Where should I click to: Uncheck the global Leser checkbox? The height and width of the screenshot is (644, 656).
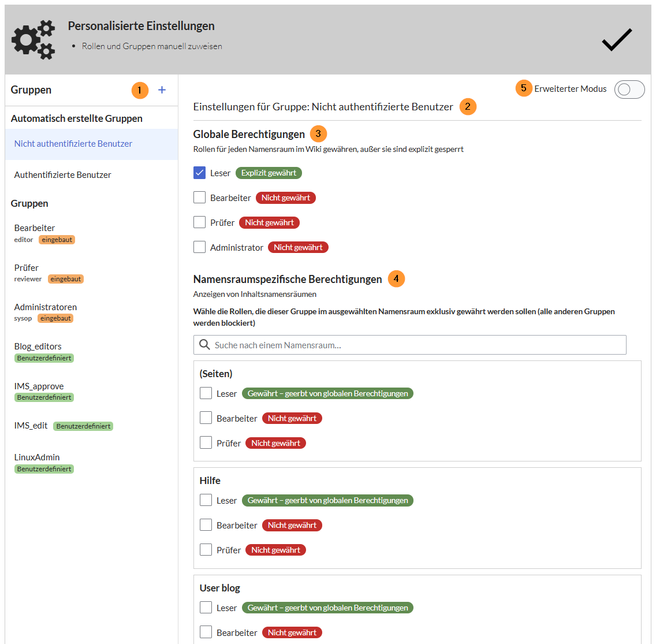pos(200,173)
